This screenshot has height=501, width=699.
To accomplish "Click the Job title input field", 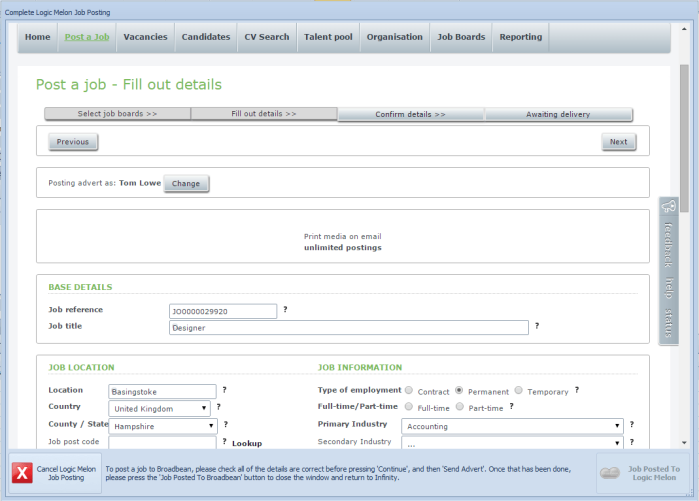I will pyautogui.click(x=348, y=327).
